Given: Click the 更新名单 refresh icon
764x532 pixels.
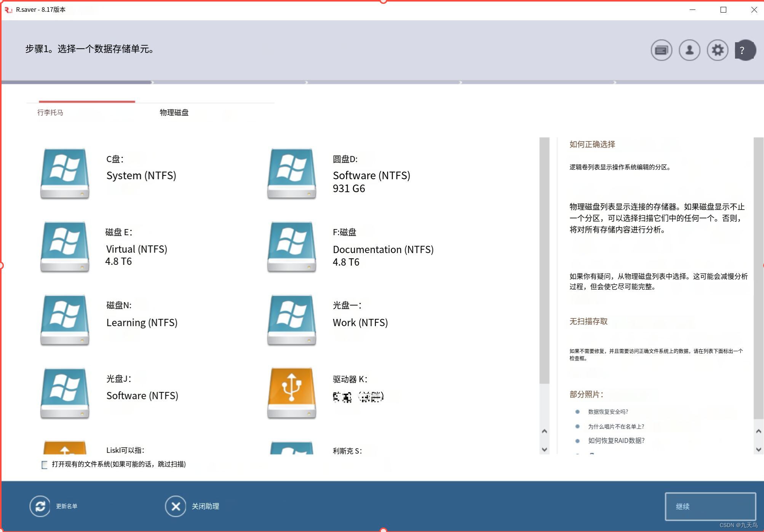Looking at the screenshot, I should pos(40,507).
